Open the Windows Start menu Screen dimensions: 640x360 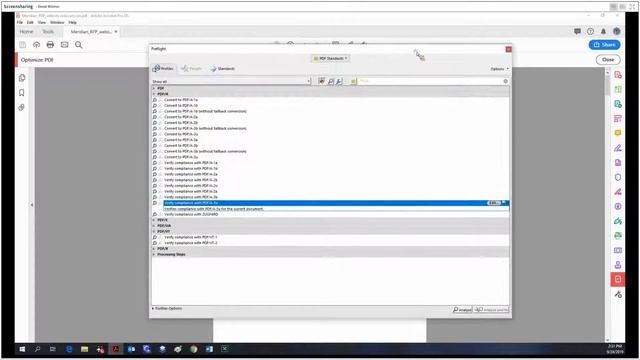[x=22, y=349]
